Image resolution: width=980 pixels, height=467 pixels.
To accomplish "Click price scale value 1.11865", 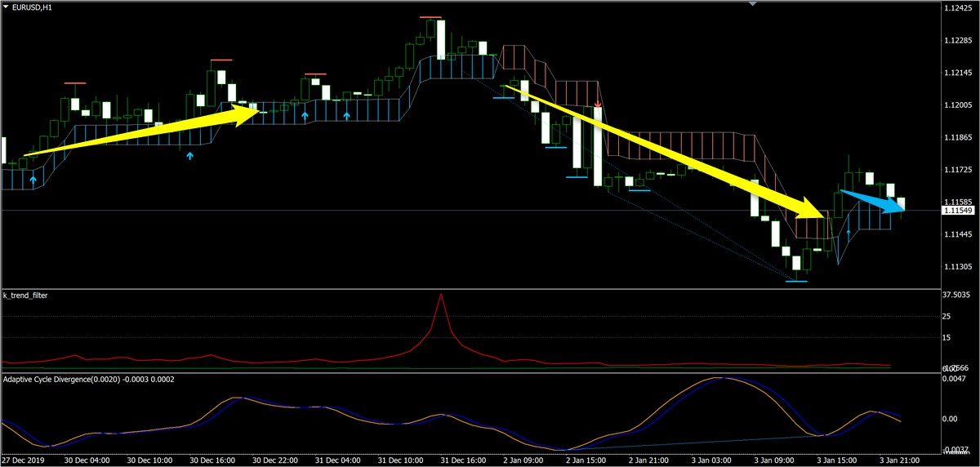I will click(x=956, y=138).
